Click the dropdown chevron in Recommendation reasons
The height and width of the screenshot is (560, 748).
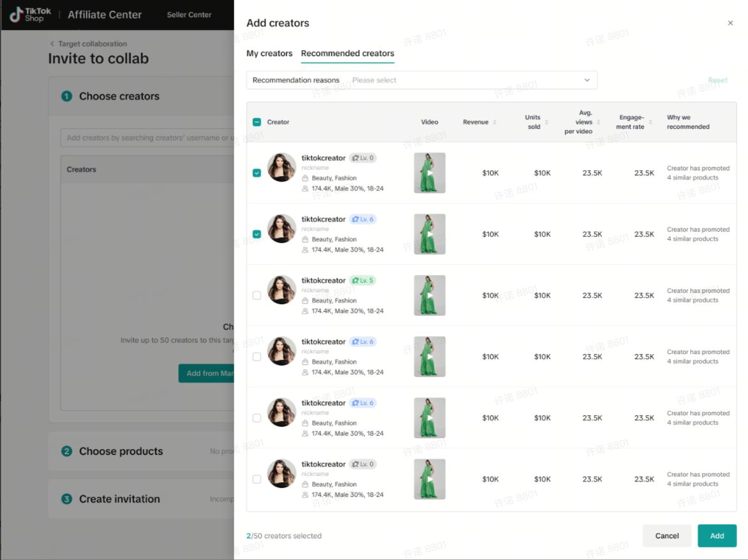[x=587, y=80]
